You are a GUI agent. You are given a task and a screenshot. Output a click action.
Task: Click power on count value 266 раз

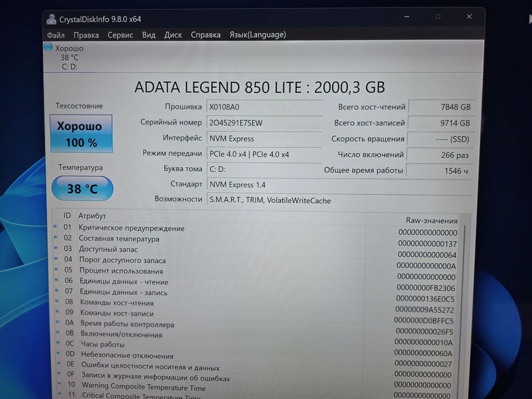(440, 155)
